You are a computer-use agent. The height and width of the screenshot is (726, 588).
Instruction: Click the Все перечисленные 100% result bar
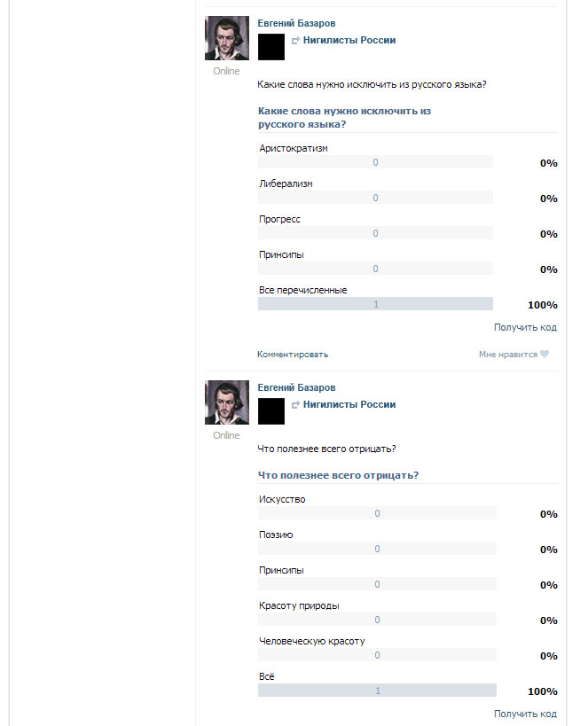pos(375,304)
